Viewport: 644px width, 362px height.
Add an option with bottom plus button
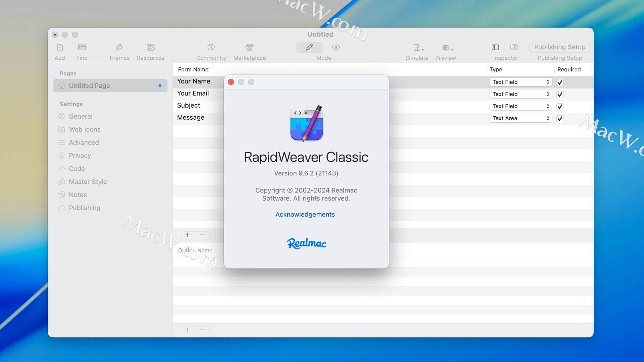188,330
